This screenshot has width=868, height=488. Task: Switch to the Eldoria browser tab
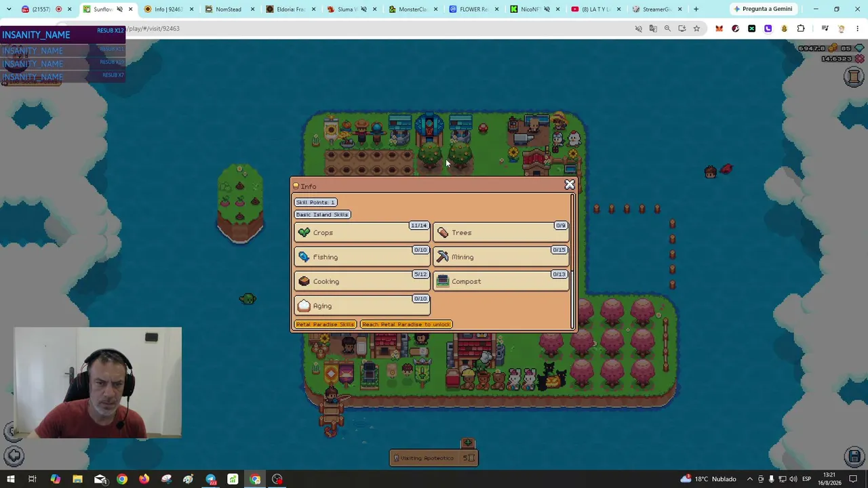tap(290, 9)
